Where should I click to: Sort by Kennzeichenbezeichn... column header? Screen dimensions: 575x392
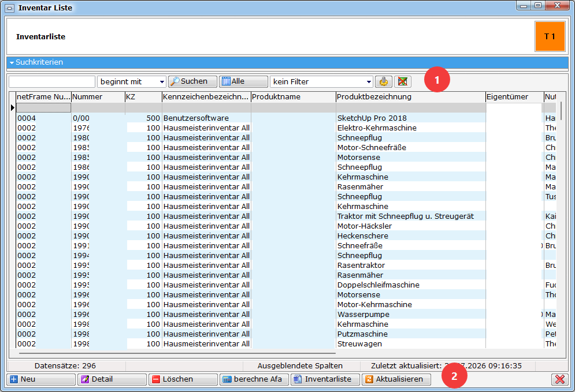pyautogui.click(x=206, y=97)
